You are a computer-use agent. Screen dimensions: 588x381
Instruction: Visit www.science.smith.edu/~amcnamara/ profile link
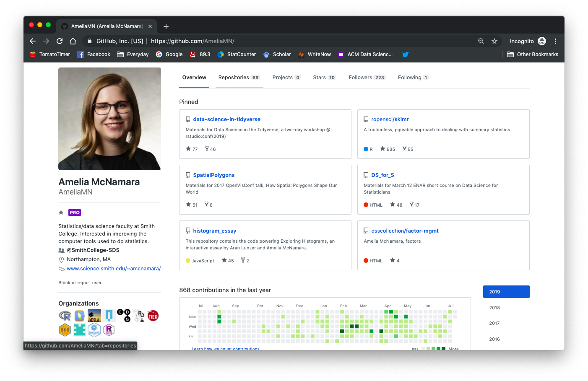114,268
